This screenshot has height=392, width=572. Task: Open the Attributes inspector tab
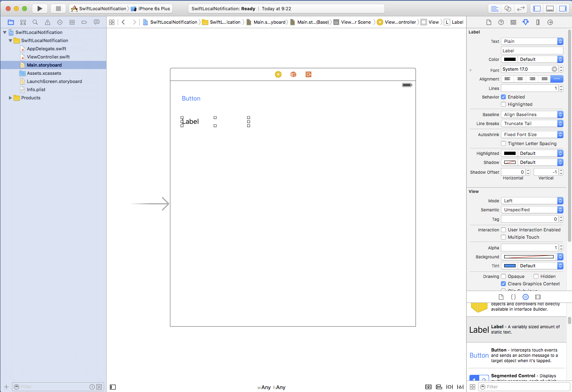[x=525, y=22]
